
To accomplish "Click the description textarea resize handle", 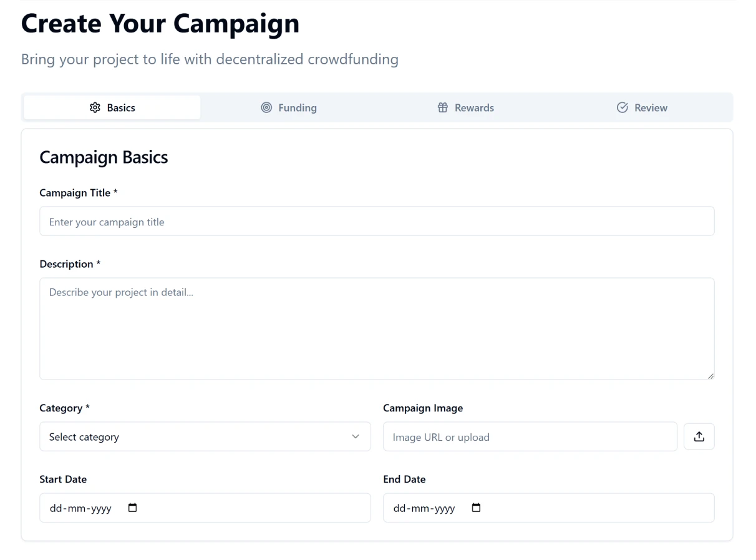I will 710,375.
